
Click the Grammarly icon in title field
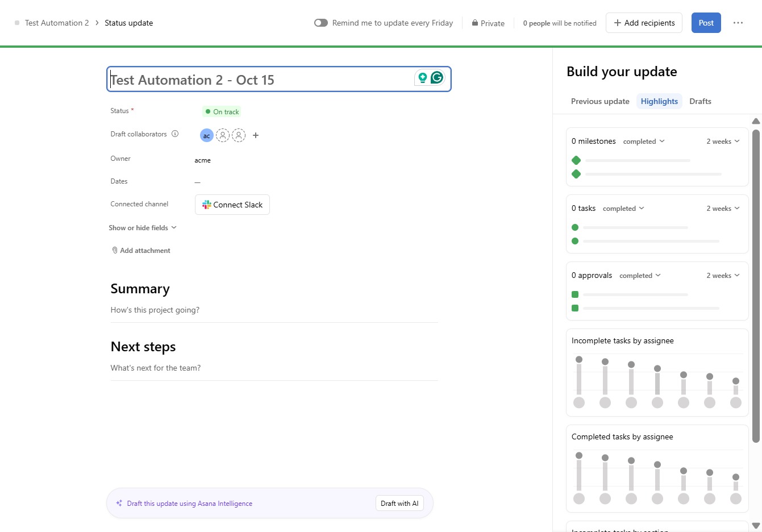(437, 78)
